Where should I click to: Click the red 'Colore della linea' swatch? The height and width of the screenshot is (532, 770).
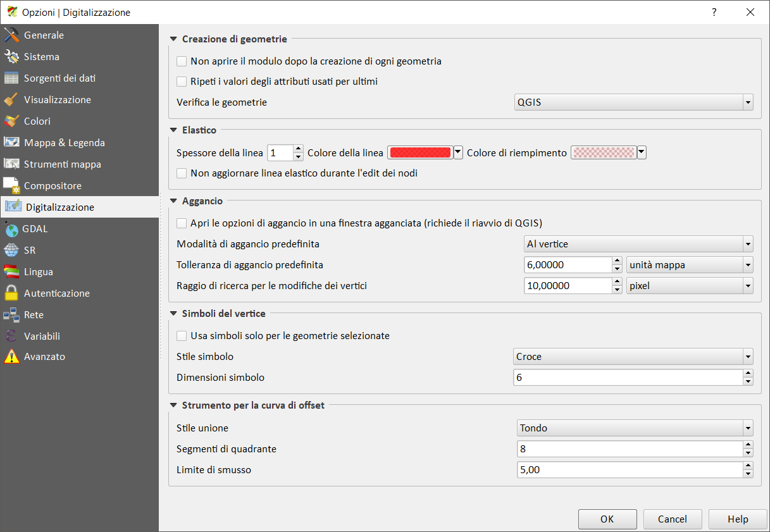click(420, 152)
